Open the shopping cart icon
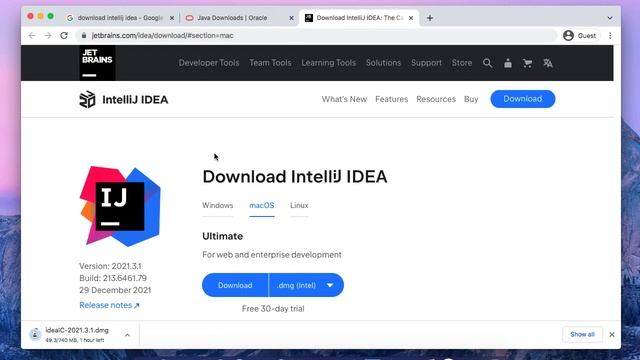The width and height of the screenshot is (640, 360). coord(527,63)
